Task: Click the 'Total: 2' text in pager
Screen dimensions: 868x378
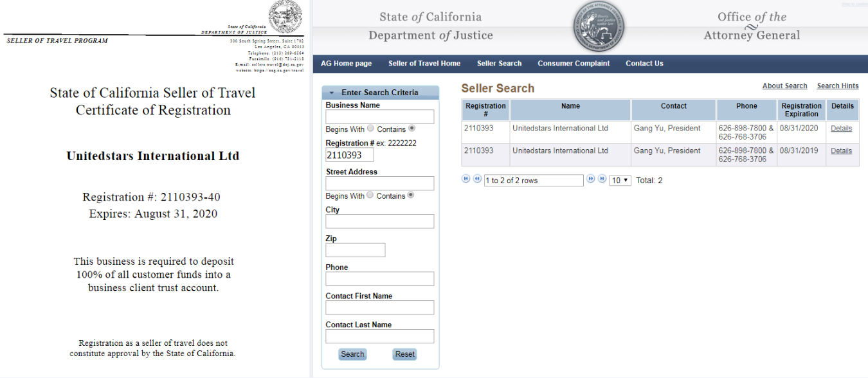Action: click(x=649, y=181)
